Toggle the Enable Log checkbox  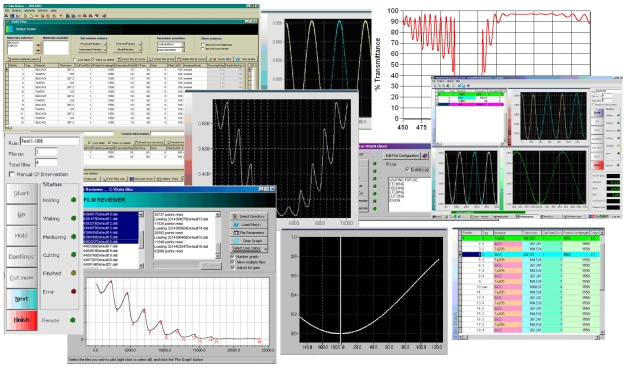(x=408, y=169)
